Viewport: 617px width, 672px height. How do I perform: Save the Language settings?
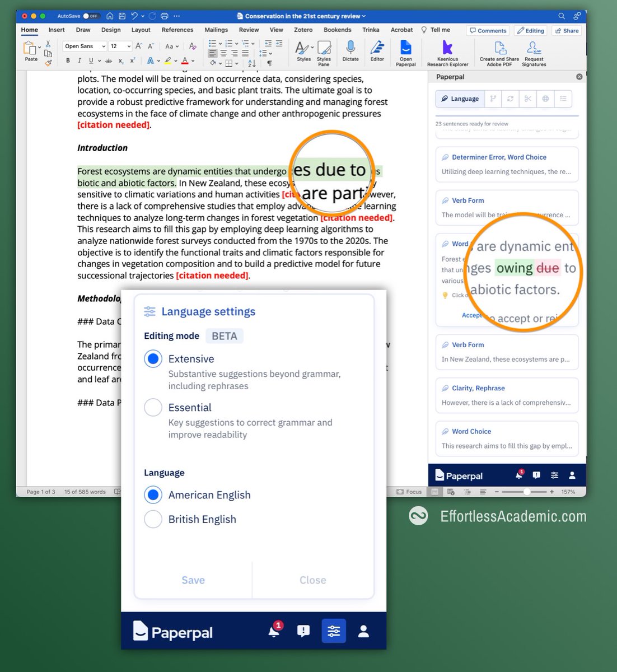(193, 580)
